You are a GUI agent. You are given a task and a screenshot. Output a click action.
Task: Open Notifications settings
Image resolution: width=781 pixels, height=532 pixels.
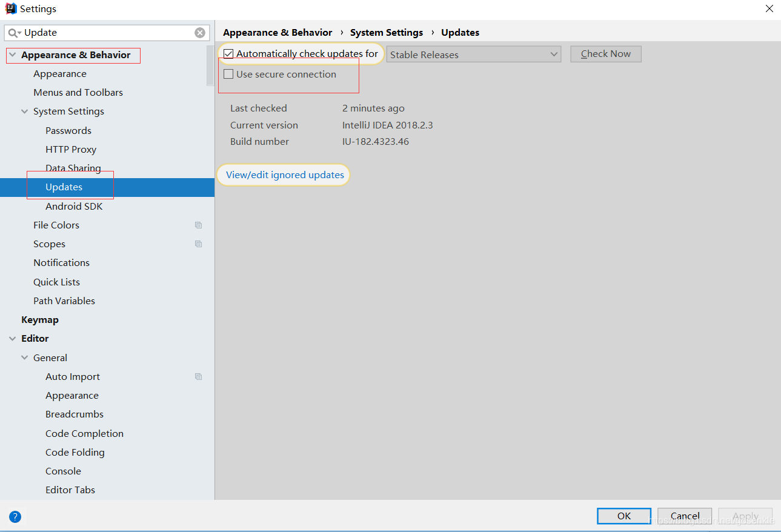[61, 263]
